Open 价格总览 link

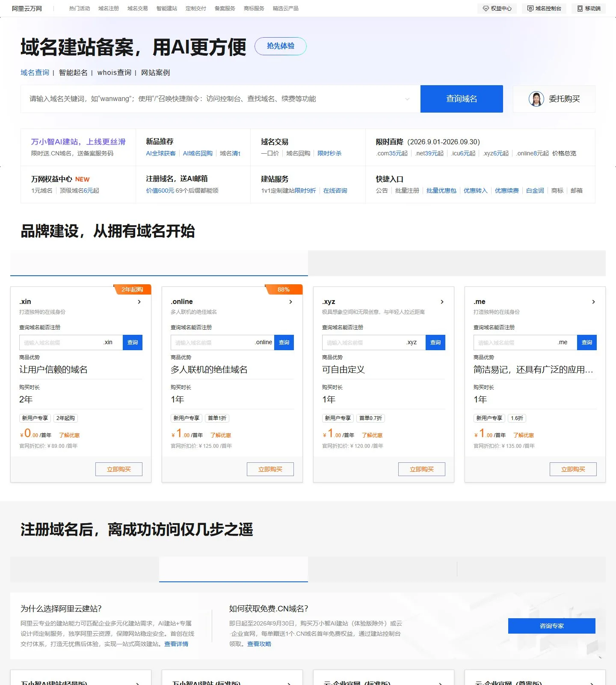coord(564,153)
